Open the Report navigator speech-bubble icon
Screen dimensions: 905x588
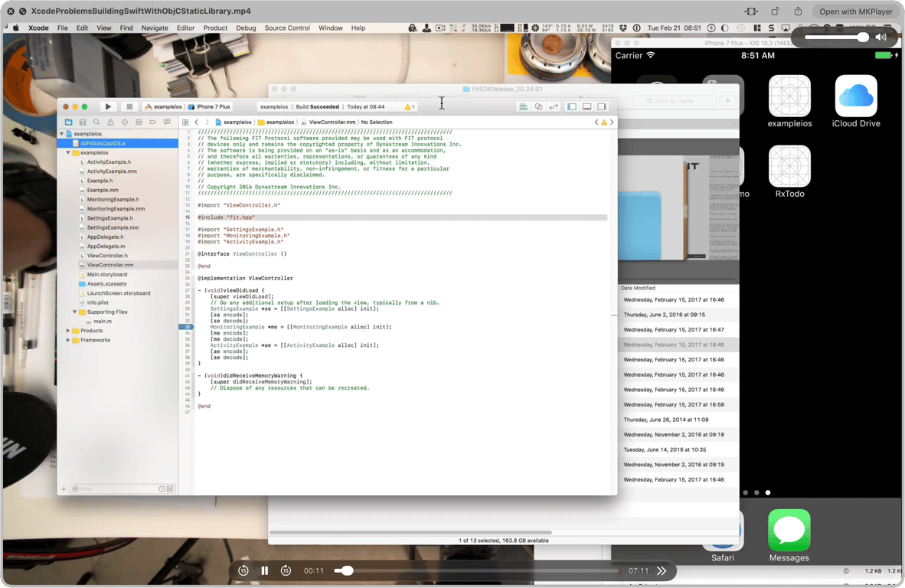point(167,122)
